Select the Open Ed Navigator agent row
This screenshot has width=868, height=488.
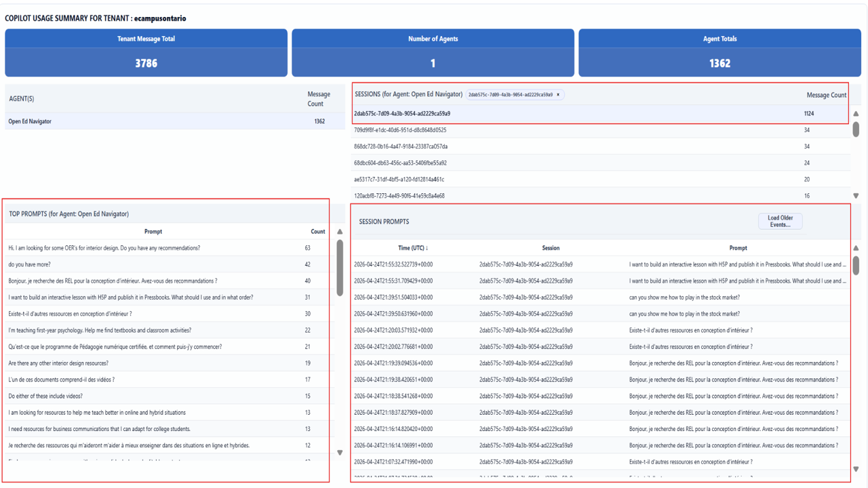pos(175,121)
